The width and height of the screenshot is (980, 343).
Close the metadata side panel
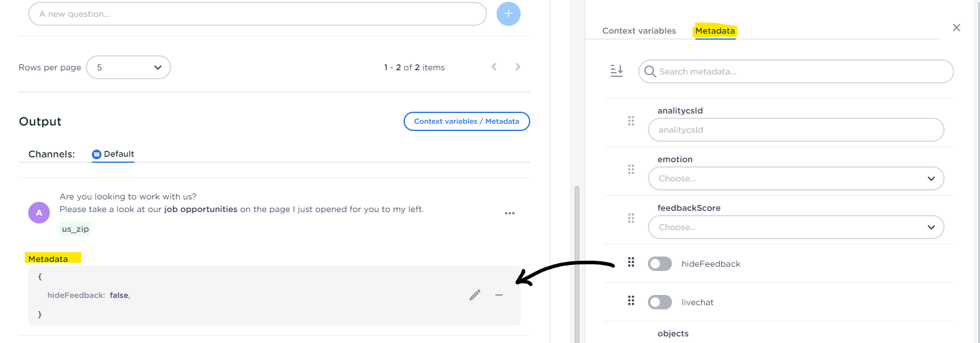(x=957, y=28)
